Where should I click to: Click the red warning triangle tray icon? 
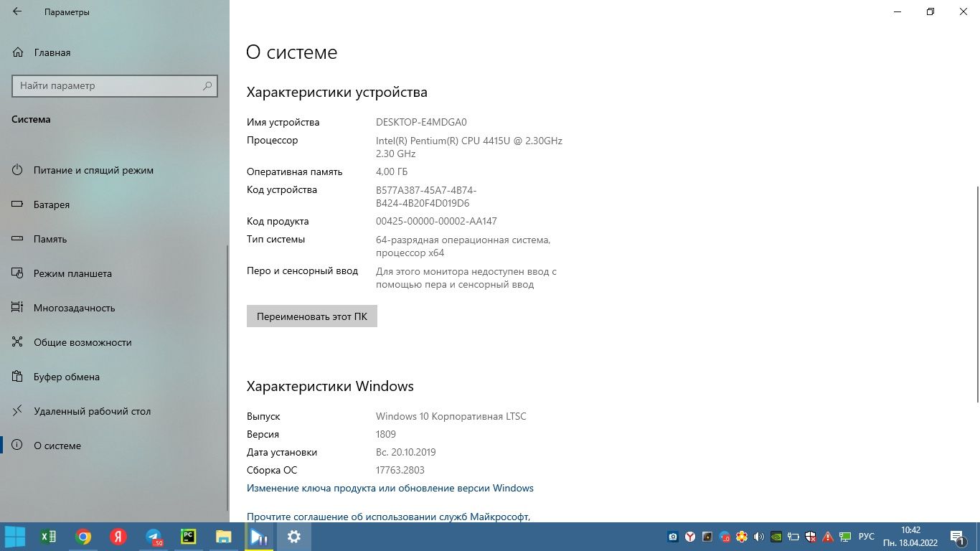(828, 537)
